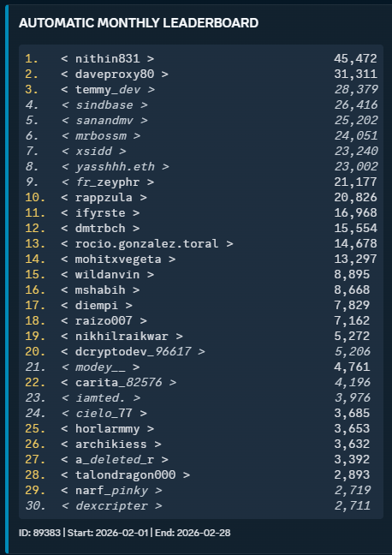This screenshot has width=392, height=555.
Task: Click score 16,968
Action: pyautogui.click(x=355, y=213)
